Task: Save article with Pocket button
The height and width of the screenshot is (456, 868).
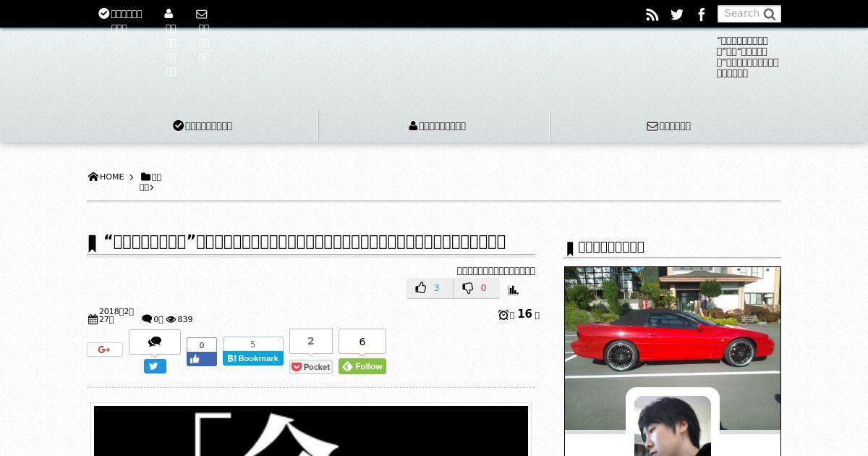Action: coord(311,367)
